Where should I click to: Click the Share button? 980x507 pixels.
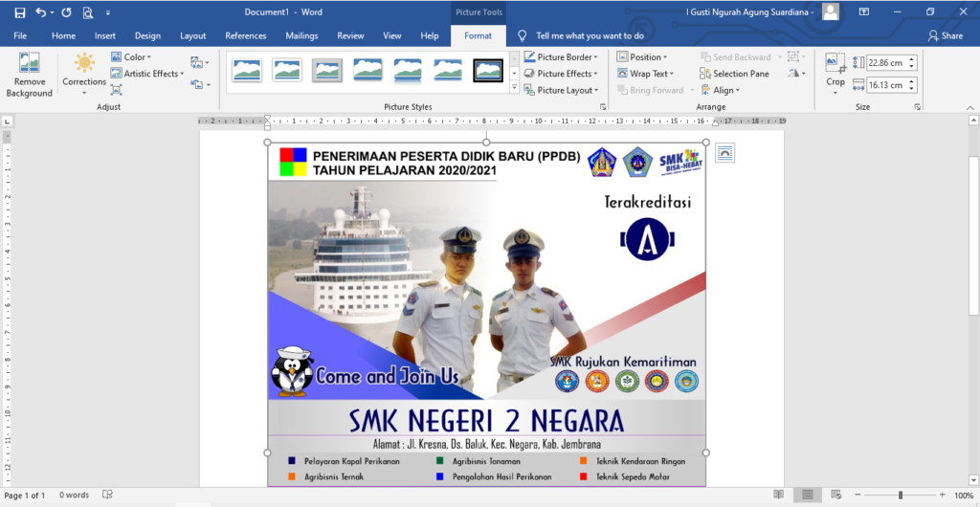945,35
